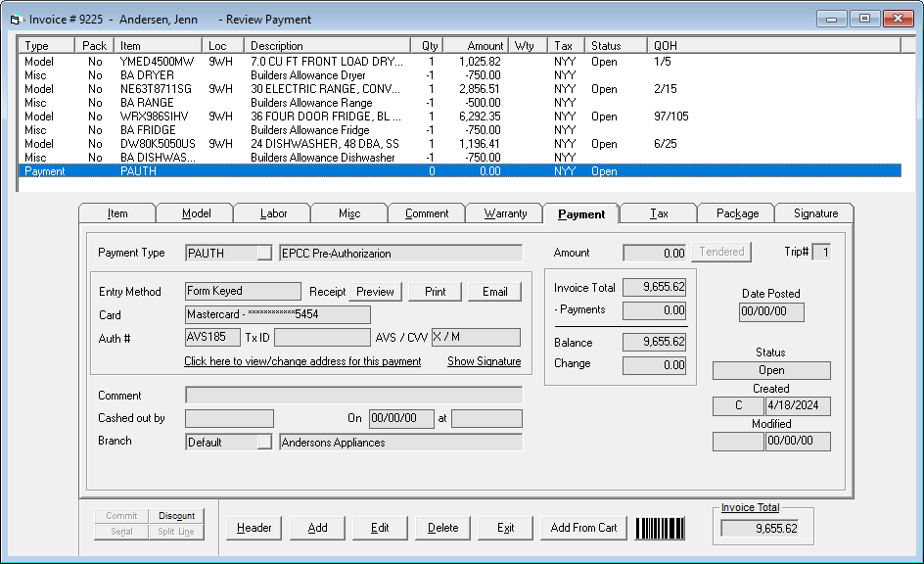Image resolution: width=924 pixels, height=564 pixels.
Task: Click the receipt Email button
Action: [x=495, y=292]
